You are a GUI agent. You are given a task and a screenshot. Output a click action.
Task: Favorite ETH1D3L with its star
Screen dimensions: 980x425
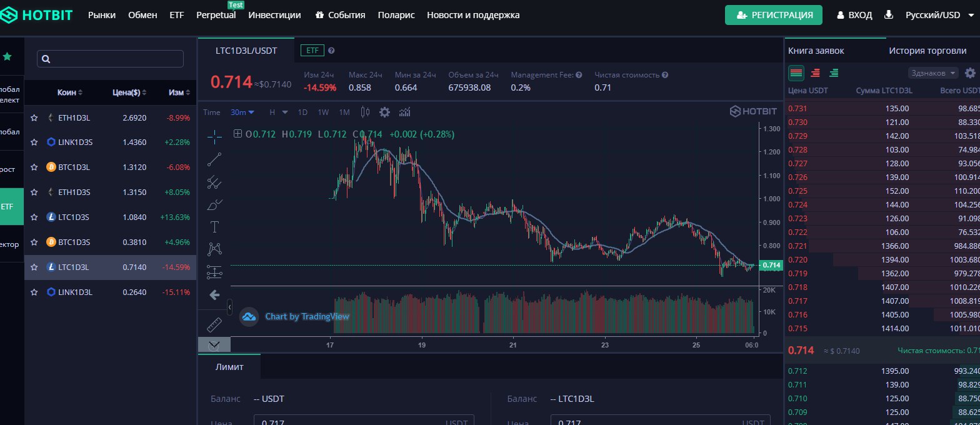pos(34,117)
